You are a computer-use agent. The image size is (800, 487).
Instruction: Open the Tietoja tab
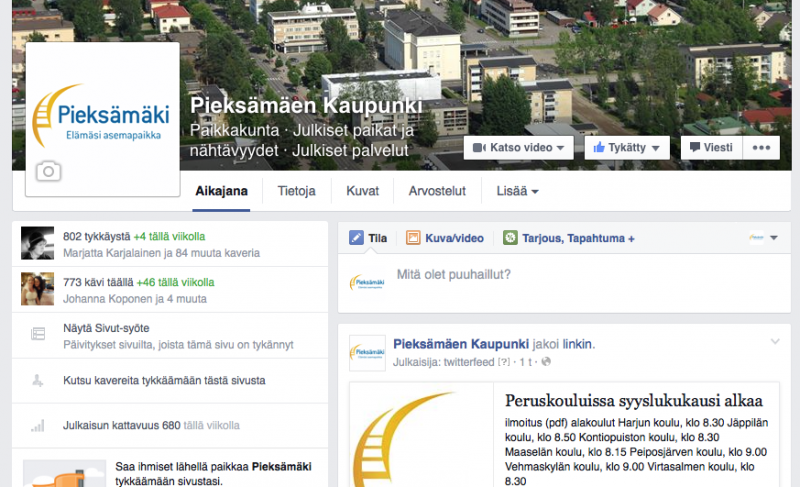296,191
